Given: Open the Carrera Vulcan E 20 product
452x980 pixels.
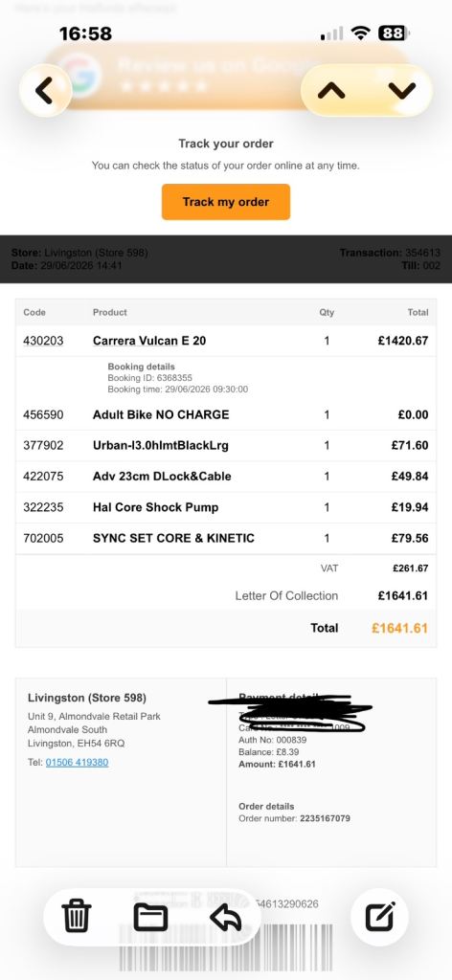Looking at the screenshot, I should click(149, 341).
